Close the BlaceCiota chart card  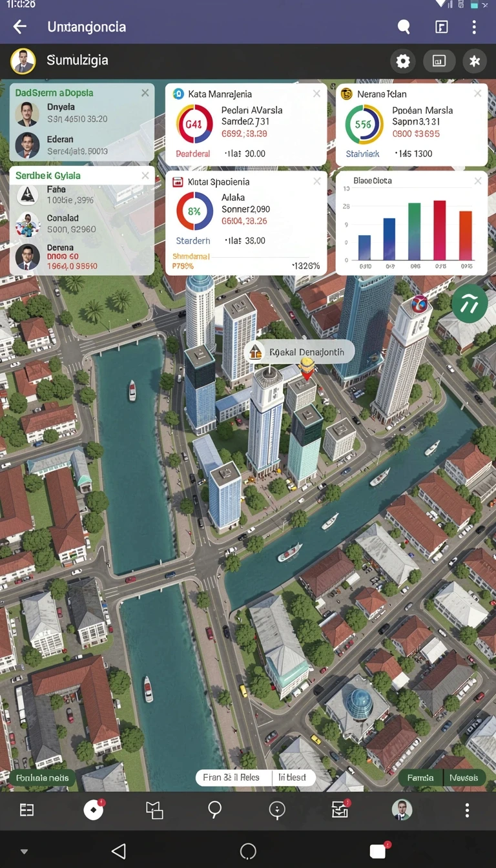(x=477, y=181)
